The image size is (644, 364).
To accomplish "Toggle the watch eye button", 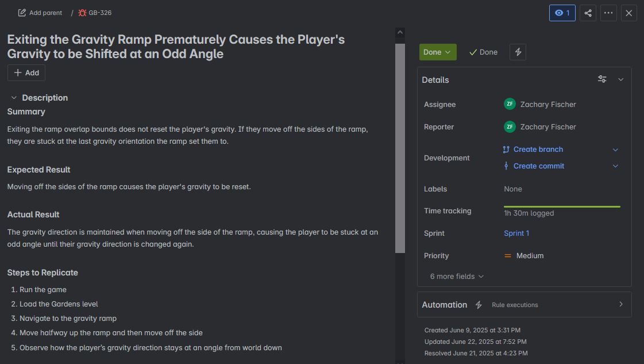I will [562, 13].
